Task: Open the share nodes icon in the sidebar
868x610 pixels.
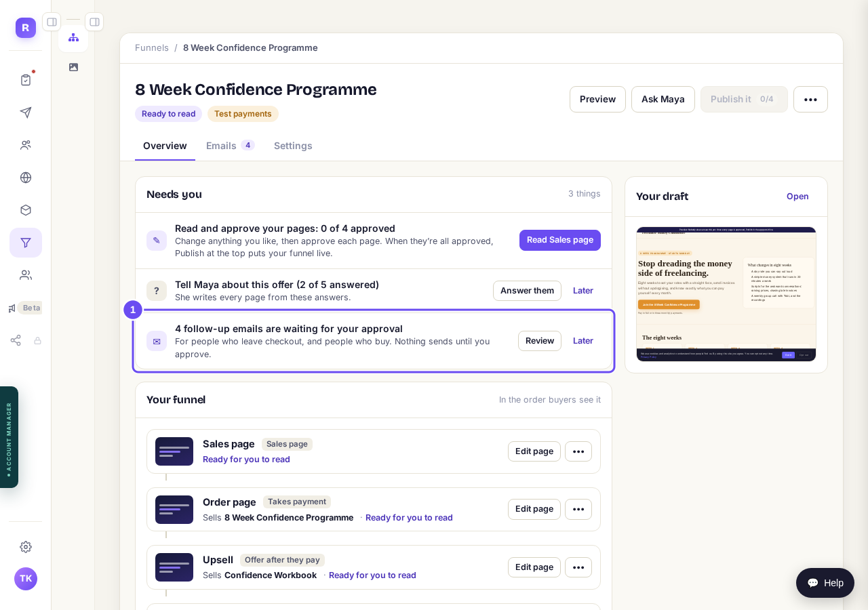Action: 16,340
